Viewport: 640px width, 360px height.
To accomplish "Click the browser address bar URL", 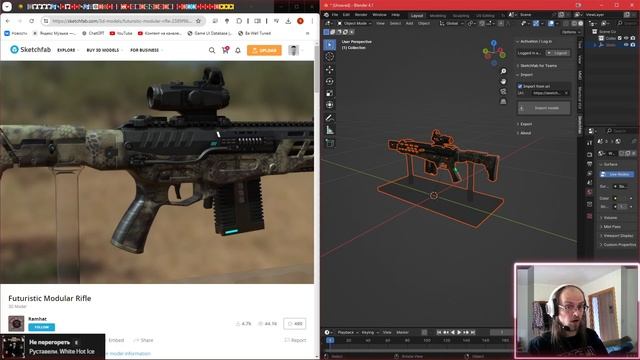I will point(121,21).
